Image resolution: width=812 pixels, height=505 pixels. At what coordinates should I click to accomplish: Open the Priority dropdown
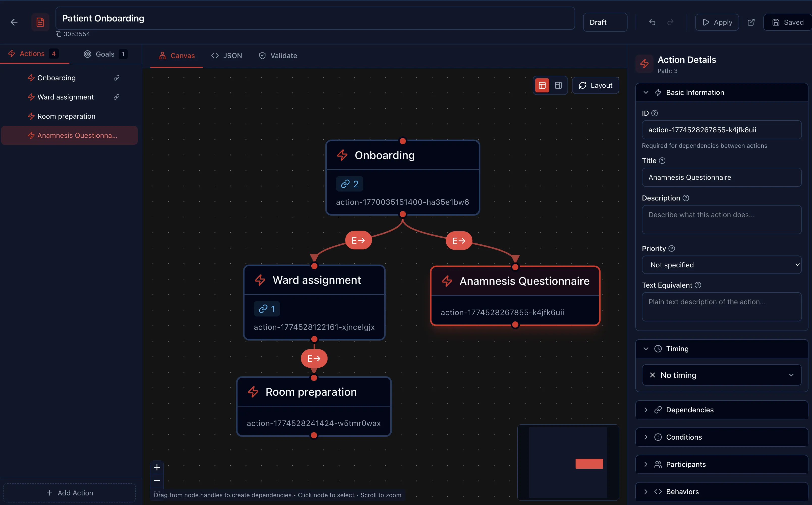721,265
